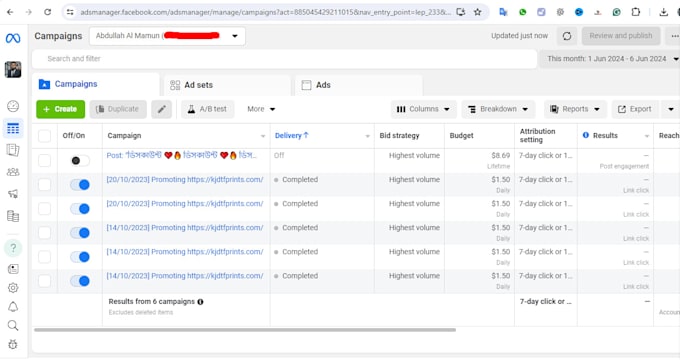
Task: Bookmark this page with the star icon
Action: [x=477, y=12]
